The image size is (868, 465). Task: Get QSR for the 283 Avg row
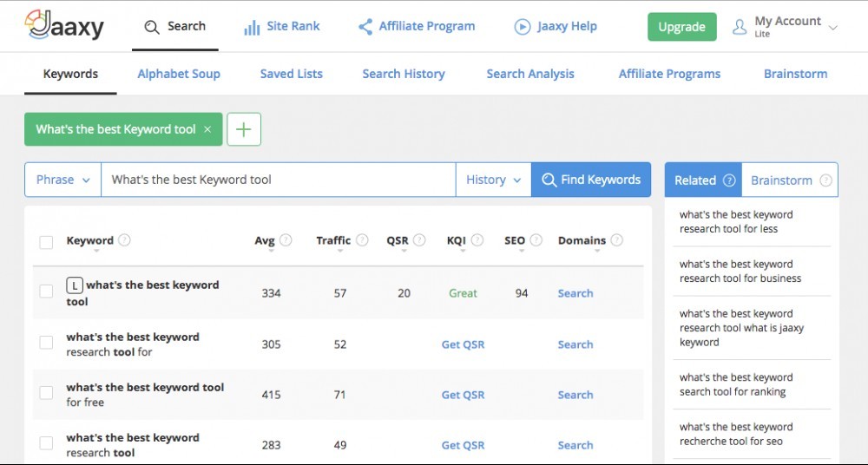(x=463, y=445)
